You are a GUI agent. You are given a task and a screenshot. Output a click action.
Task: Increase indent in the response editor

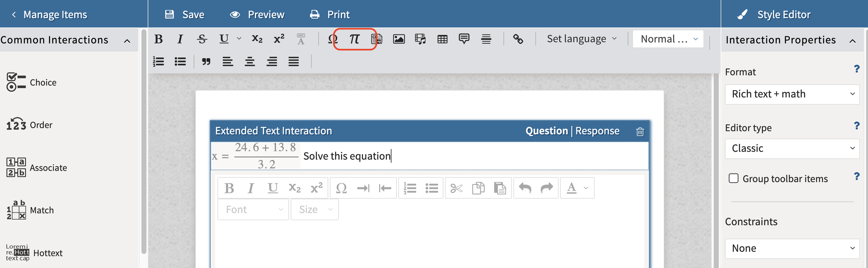(363, 188)
